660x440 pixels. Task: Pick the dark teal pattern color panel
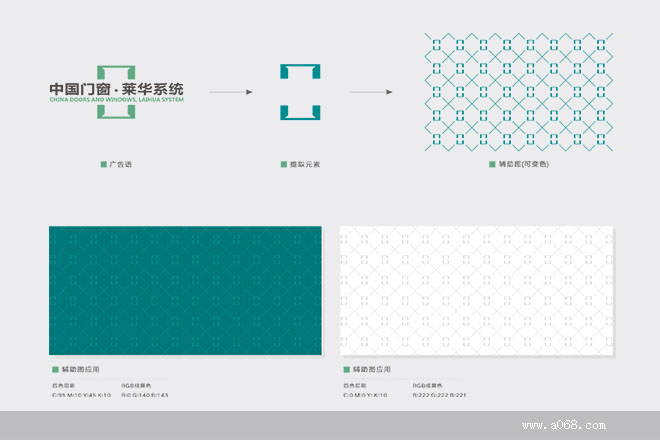[x=185, y=291]
